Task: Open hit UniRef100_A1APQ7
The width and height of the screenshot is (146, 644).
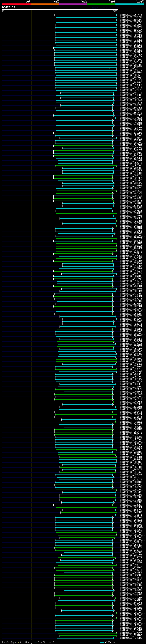Action: pos(131,128)
